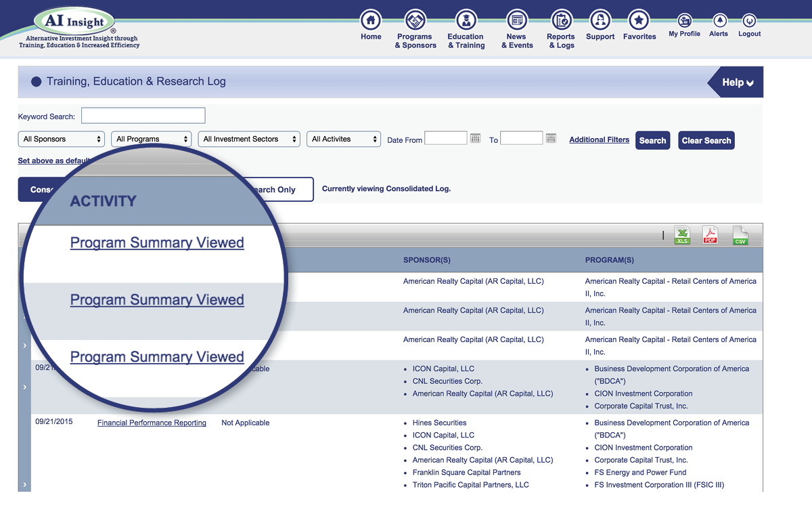Open the All Sponsors dropdown
The width and height of the screenshot is (812, 508).
[62, 139]
